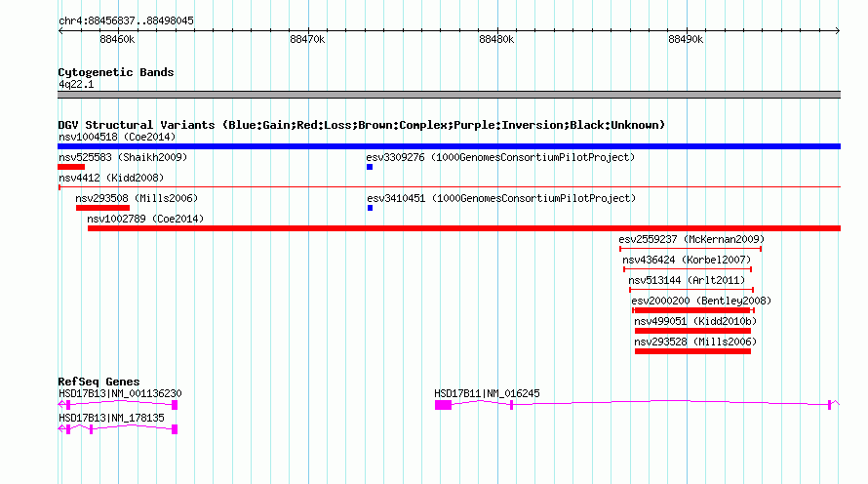Click the esv3309276 blue square variant

pyautogui.click(x=370, y=167)
